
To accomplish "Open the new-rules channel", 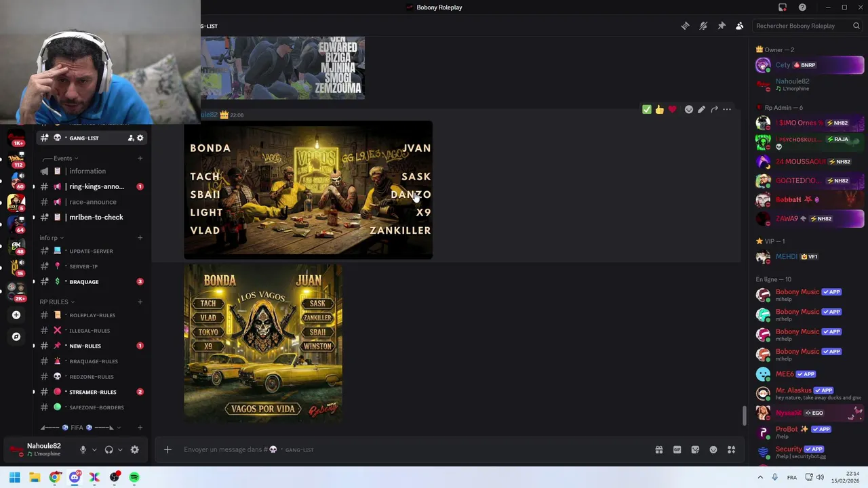I will [91, 346].
